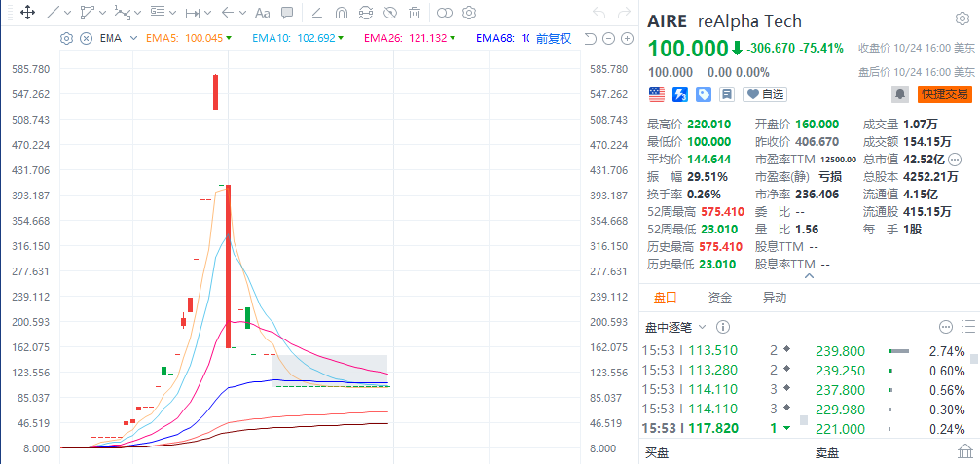
Task: Toggle the magnet snap tool
Action: coord(342,12)
